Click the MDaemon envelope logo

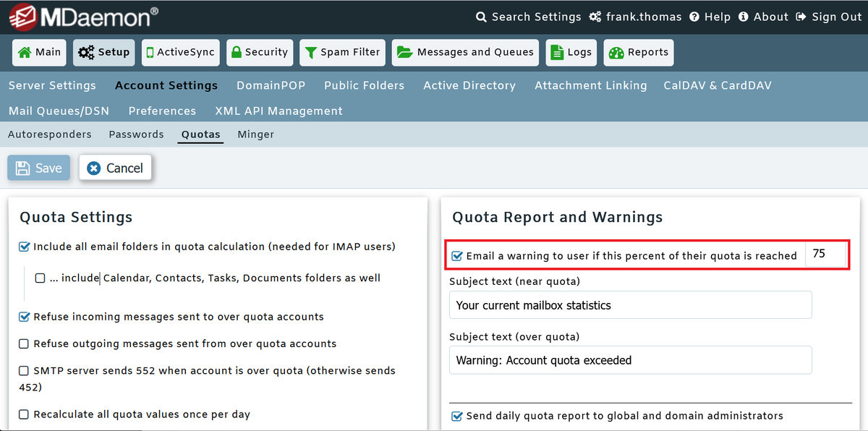click(24, 17)
